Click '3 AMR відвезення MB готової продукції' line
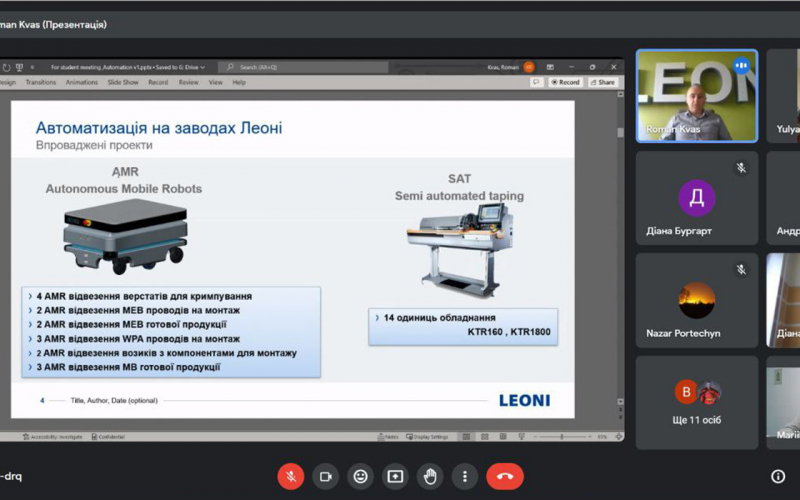The width and height of the screenshot is (800, 500). [x=128, y=367]
